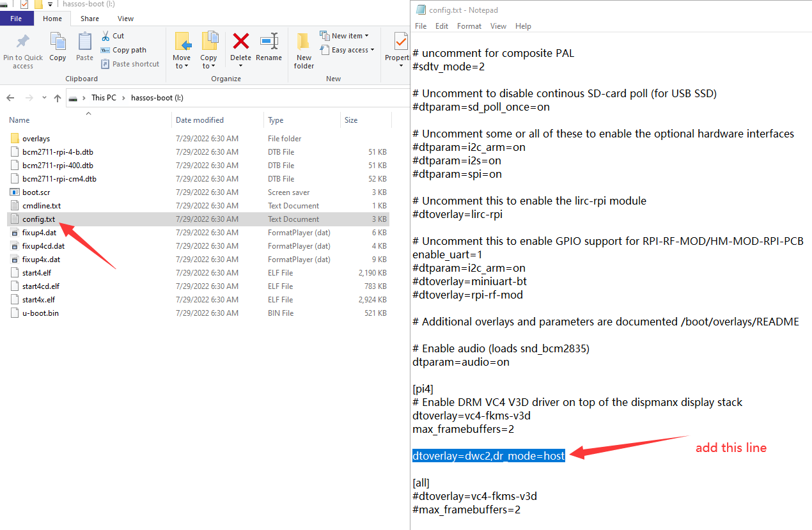This screenshot has width=812, height=530.
Task: Select the overlays folder
Action: (x=36, y=139)
